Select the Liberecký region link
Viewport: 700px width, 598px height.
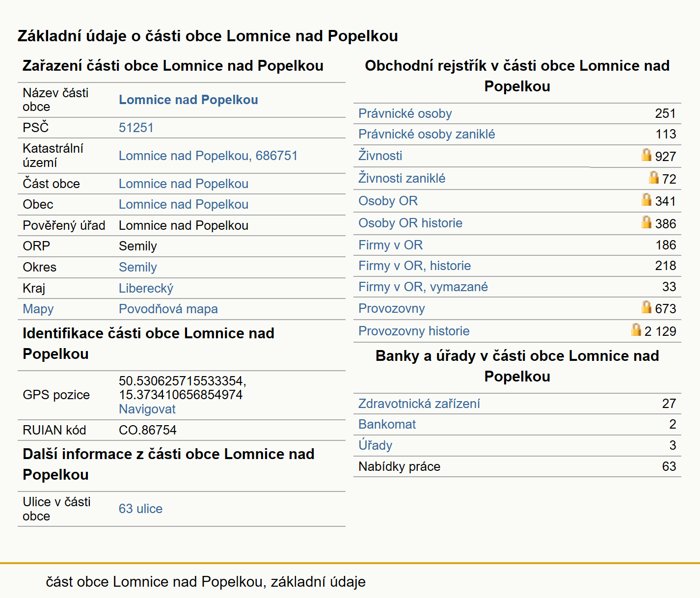(146, 288)
